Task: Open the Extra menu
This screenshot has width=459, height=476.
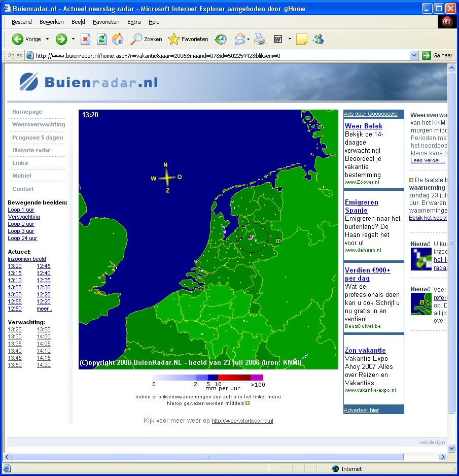Action: pos(134,22)
